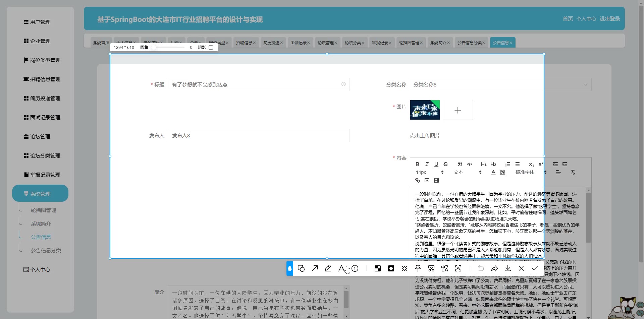Toggle bold formatting in the content editor

pyautogui.click(x=417, y=164)
